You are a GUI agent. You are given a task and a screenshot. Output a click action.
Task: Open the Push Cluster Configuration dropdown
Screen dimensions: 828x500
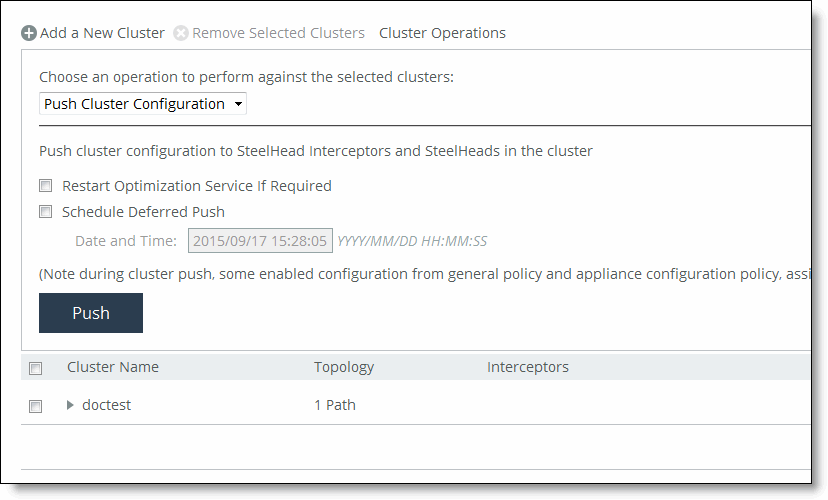tap(143, 104)
